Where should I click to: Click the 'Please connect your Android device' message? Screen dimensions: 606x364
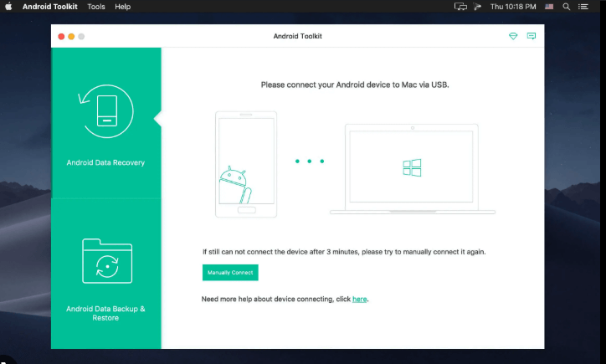pyautogui.click(x=355, y=85)
